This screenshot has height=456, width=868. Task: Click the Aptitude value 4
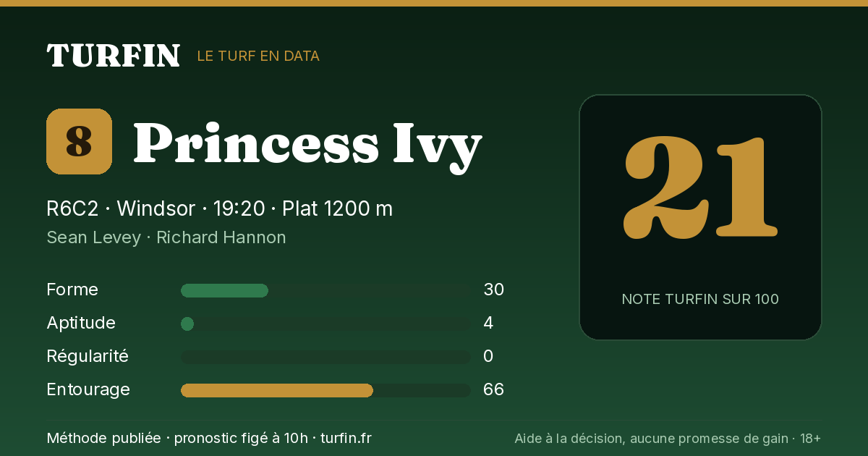click(x=488, y=323)
